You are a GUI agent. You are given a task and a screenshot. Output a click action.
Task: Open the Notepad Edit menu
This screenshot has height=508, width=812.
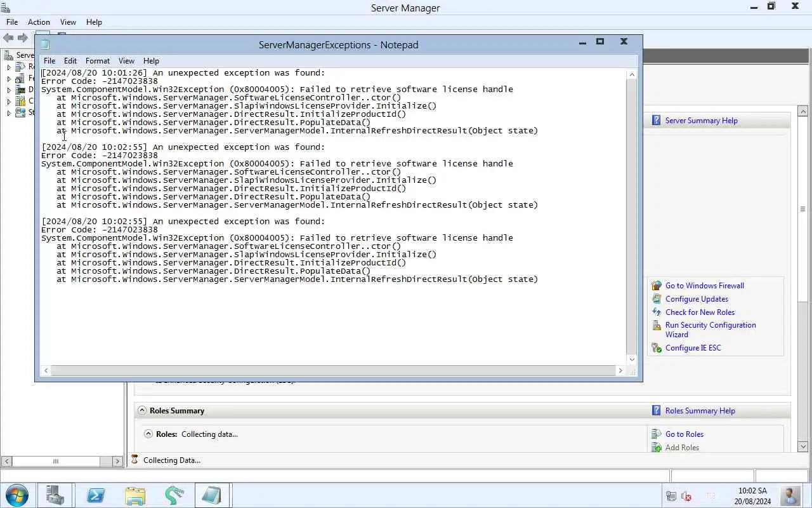pos(70,60)
